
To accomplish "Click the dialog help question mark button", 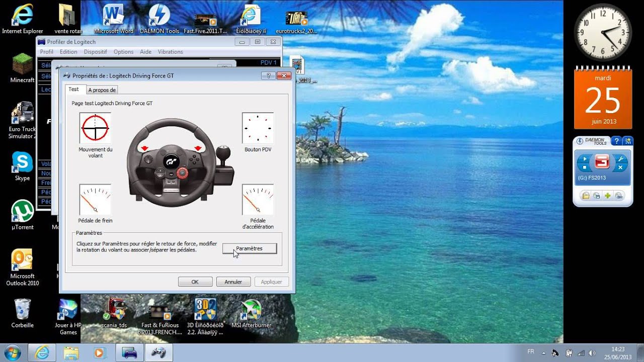I will coord(268,75).
